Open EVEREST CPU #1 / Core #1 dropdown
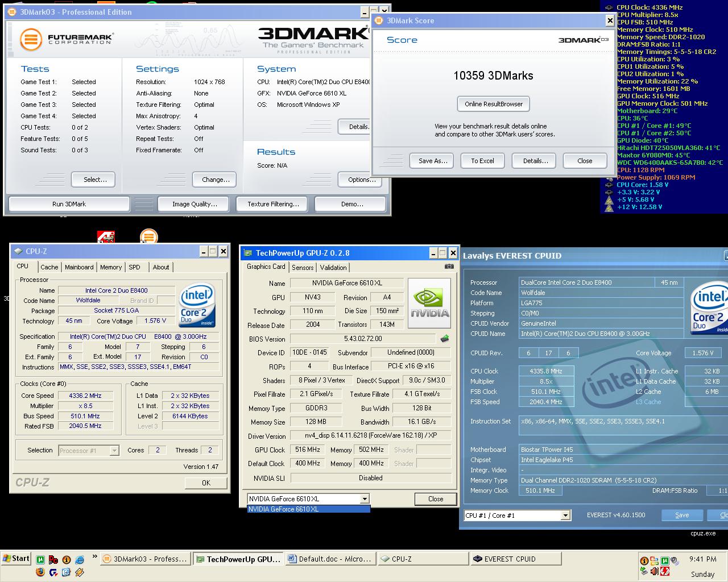 (565, 516)
